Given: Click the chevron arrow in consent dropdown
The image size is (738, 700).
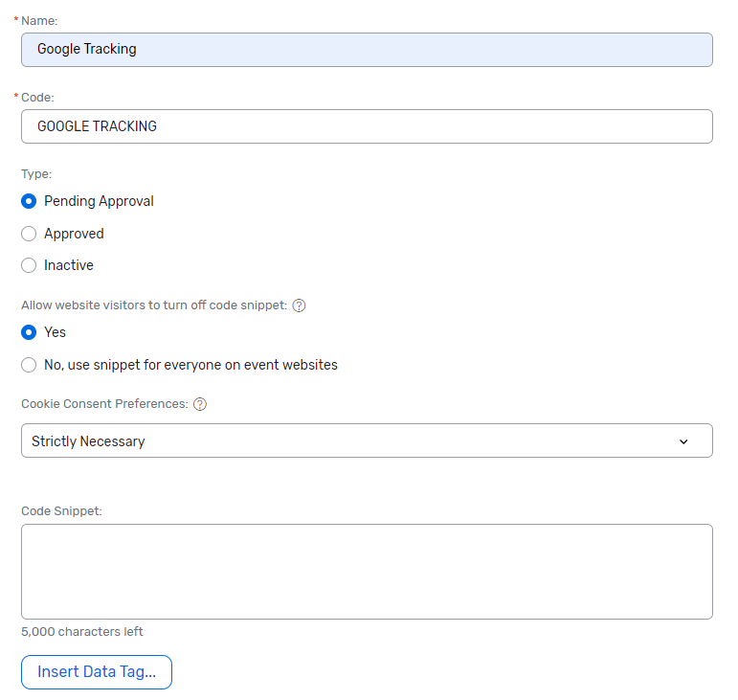Looking at the screenshot, I should 683,441.
